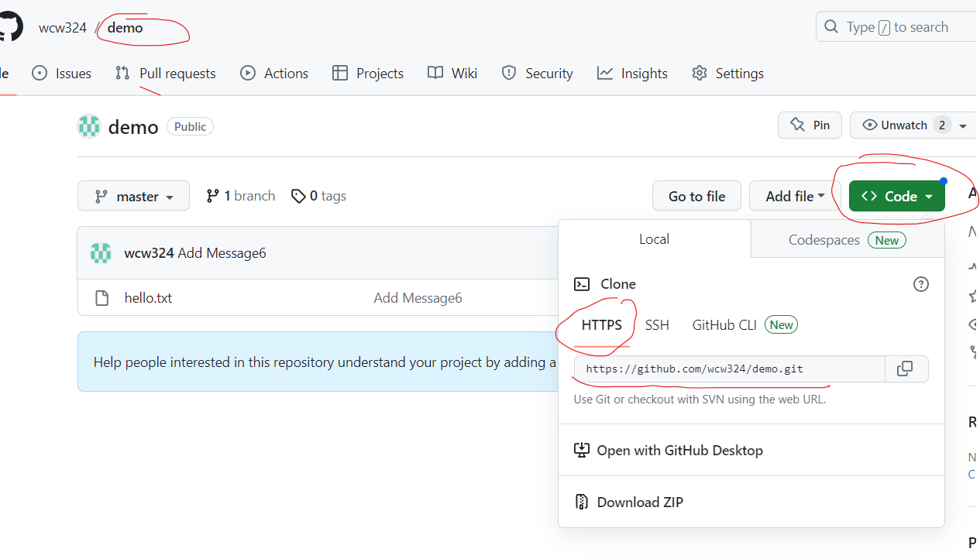The width and height of the screenshot is (980, 559).
Task: Click the Settings gear icon
Action: (x=700, y=73)
